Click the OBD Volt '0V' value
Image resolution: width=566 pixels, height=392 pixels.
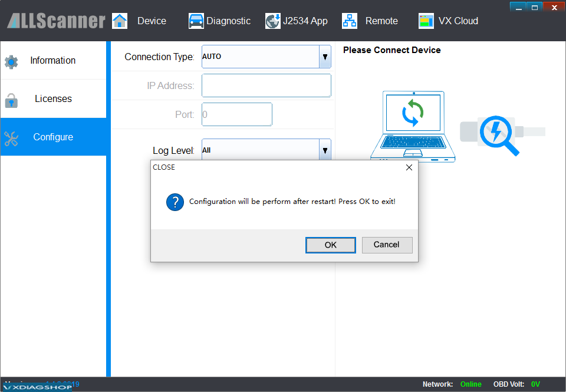coord(535,384)
